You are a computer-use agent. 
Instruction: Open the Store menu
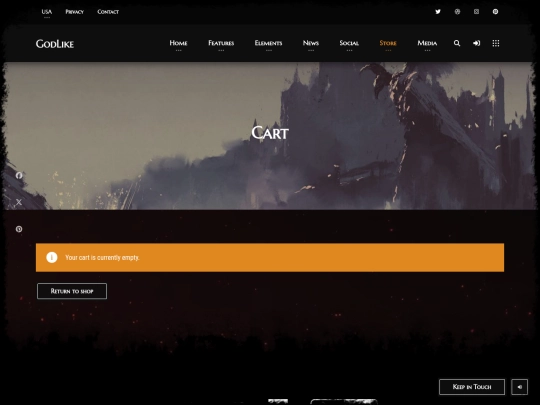(x=388, y=43)
